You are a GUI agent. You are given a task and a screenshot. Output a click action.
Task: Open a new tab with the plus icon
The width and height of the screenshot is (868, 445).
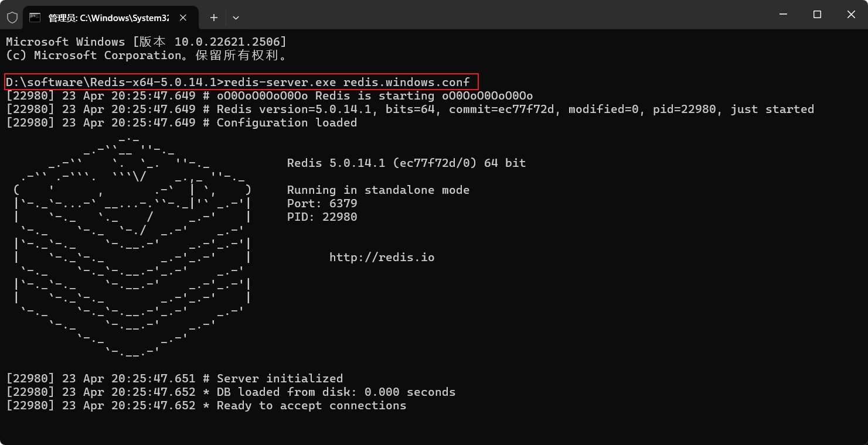(x=213, y=18)
